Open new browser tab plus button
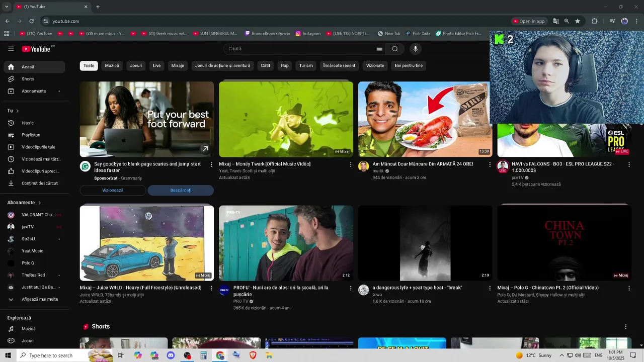644x362 pixels. pos(98,7)
